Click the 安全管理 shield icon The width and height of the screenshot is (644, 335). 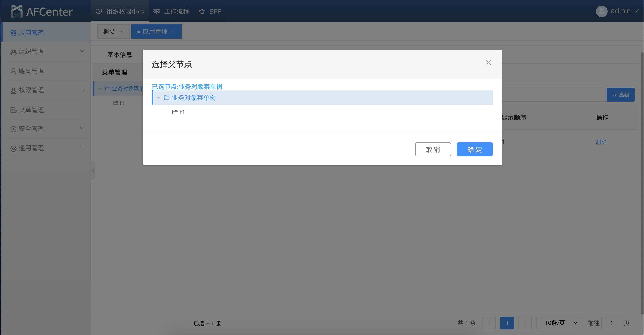coord(13,129)
